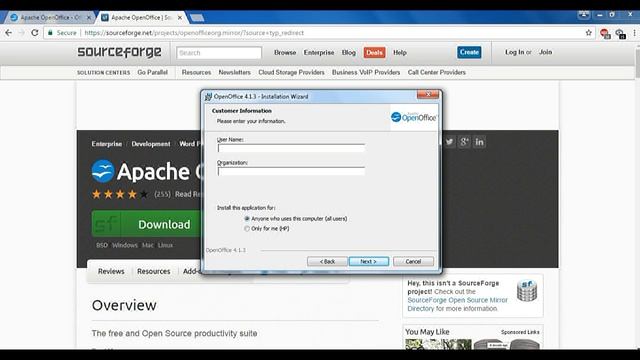Click the Log In link
This screenshot has width=640, height=360.
(514, 52)
